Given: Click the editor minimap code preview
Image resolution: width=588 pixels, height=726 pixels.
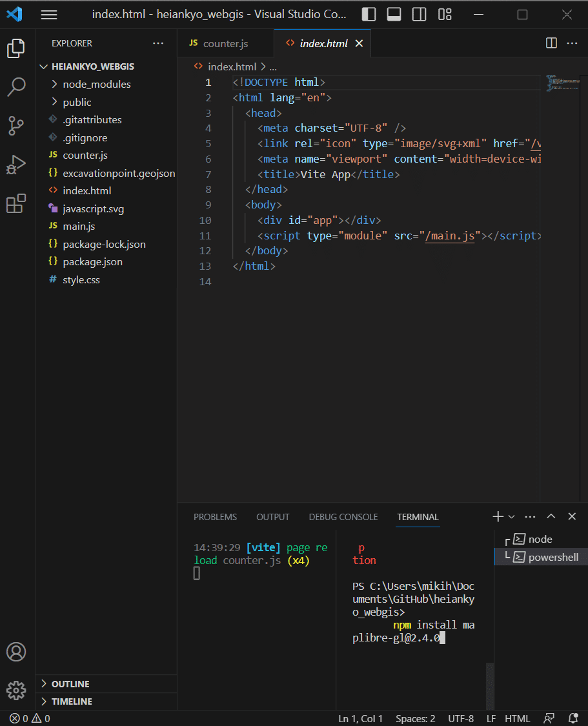Looking at the screenshot, I should point(560,83).
